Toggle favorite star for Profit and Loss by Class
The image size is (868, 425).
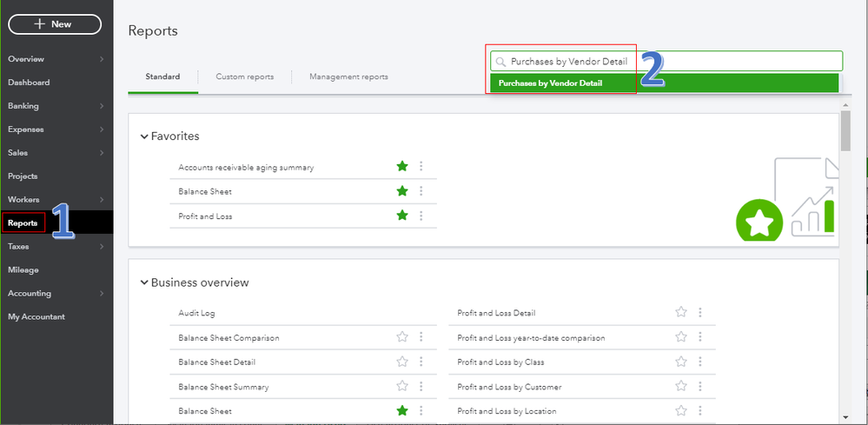pyautogui.click(x=681, y=362)
